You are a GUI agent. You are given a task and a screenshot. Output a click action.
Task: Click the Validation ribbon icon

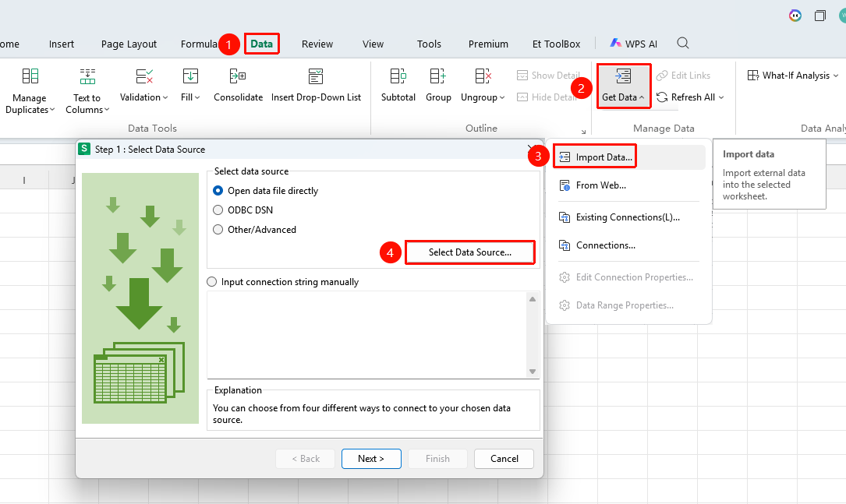click(x=144, y=76)
